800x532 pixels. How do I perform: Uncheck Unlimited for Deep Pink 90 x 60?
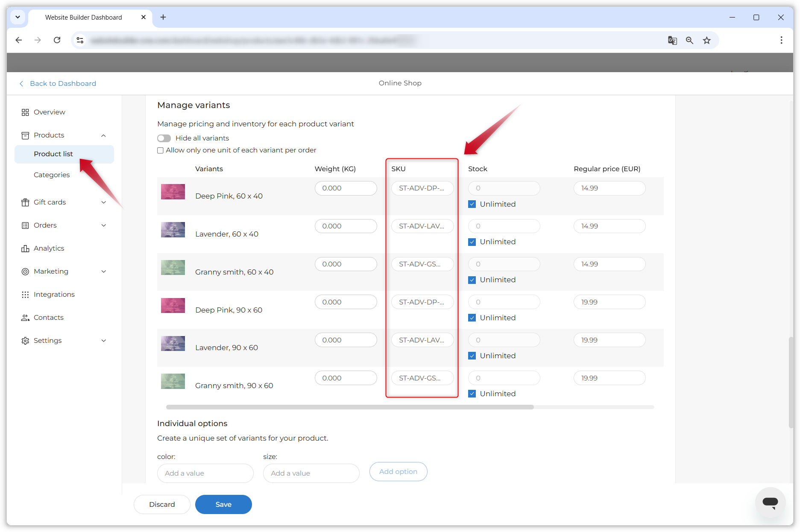(472, 318)
